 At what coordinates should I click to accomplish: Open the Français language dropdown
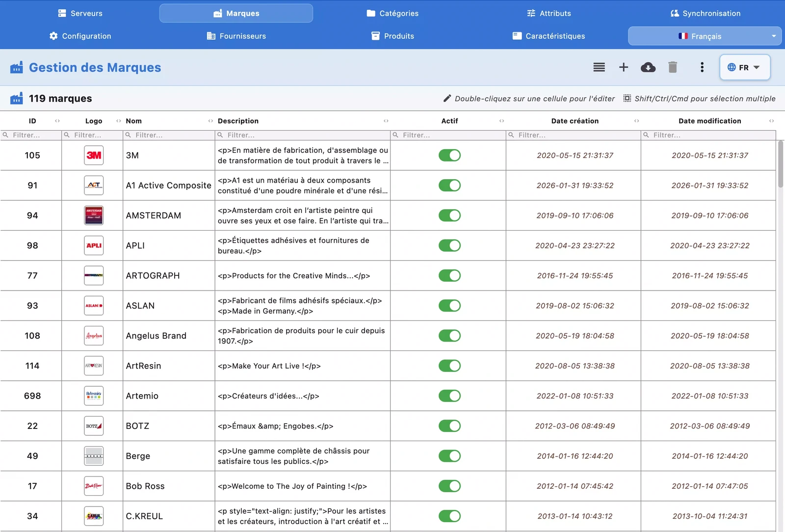pyautogui.click(x=705, y=36)
